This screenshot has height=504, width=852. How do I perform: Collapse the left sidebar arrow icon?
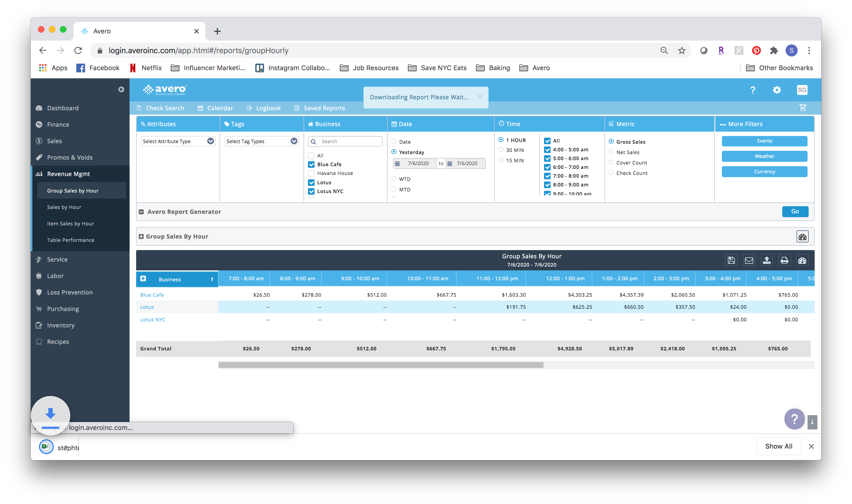(121, 89)
